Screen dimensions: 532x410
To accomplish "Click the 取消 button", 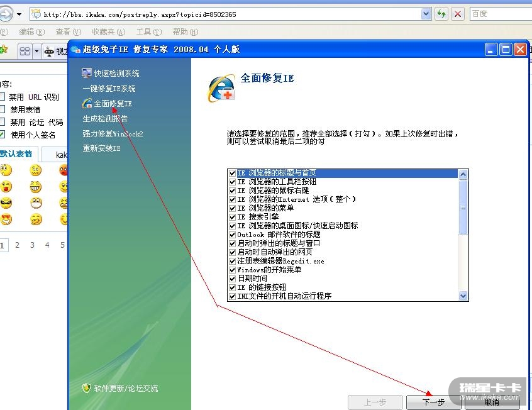I will click(x=492, y=402).
